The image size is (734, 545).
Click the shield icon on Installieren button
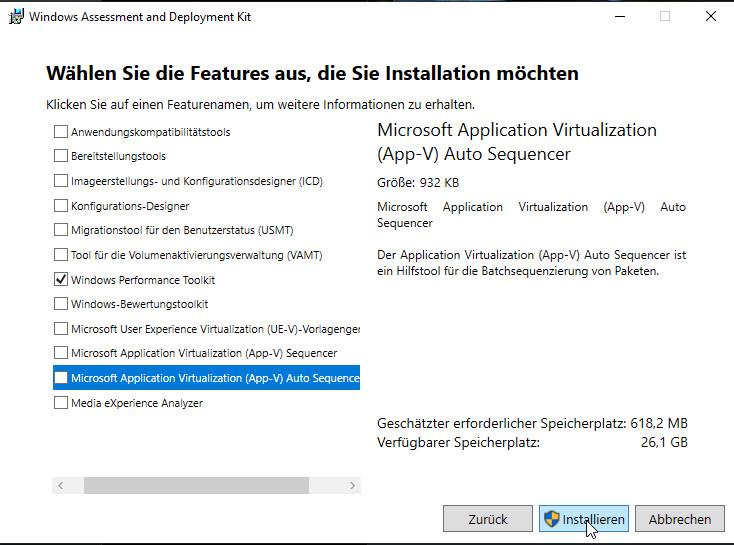pos(551,519)
